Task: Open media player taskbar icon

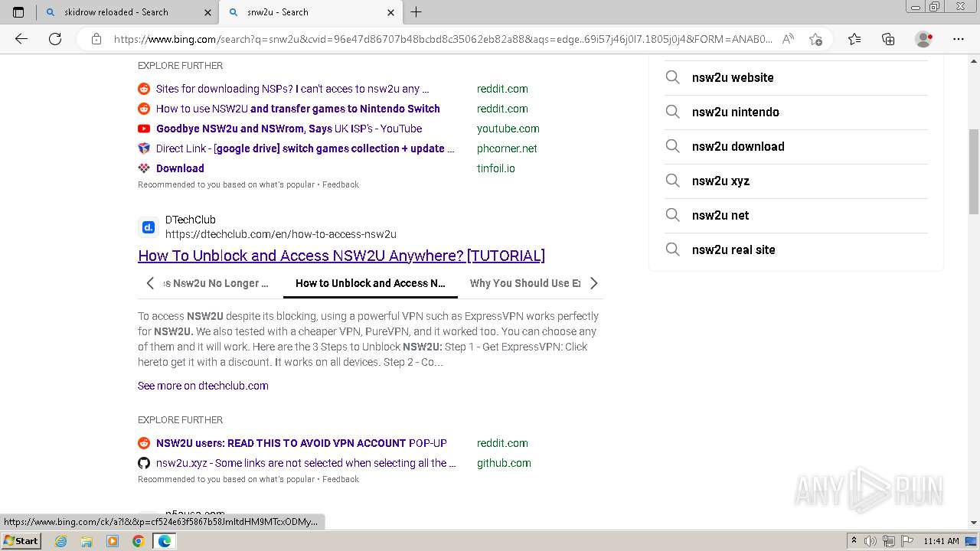Action: coord(113,541)
